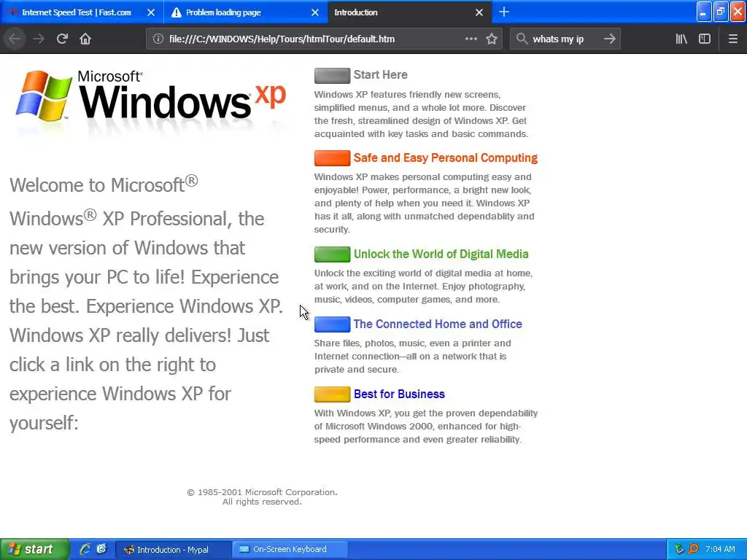The image size is (747, 560).
Task: Open the site information icon in address bar
Action: [x=158, y=39]
